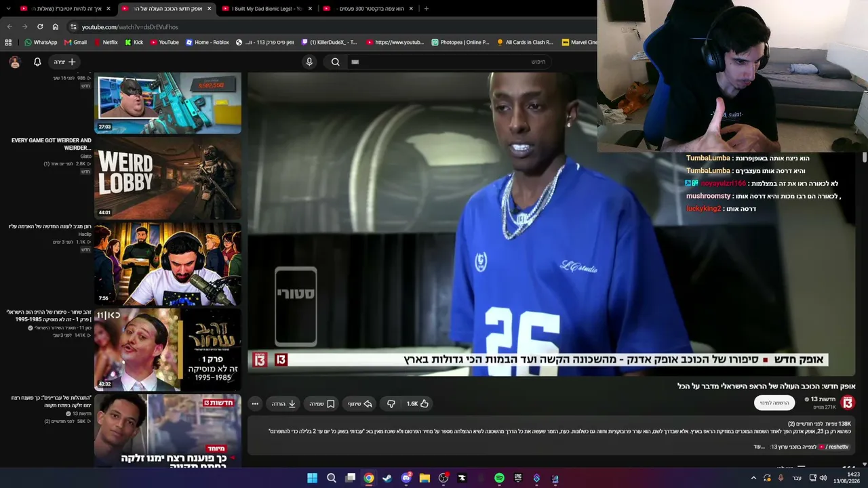Open the site information icon in address bar
Screen dimensions: 868x488
tap(73, 26)
